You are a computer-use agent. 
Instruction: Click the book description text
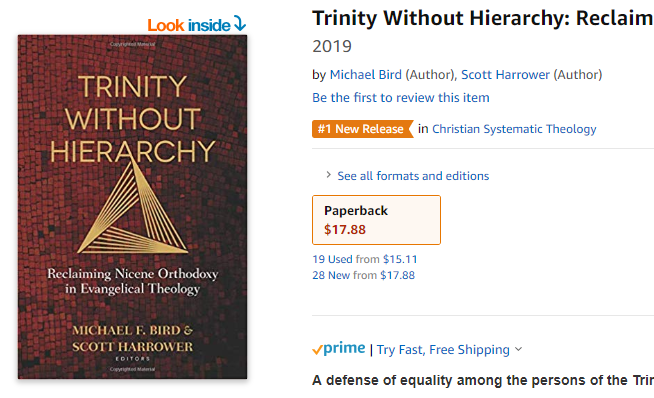click(483, 380)
